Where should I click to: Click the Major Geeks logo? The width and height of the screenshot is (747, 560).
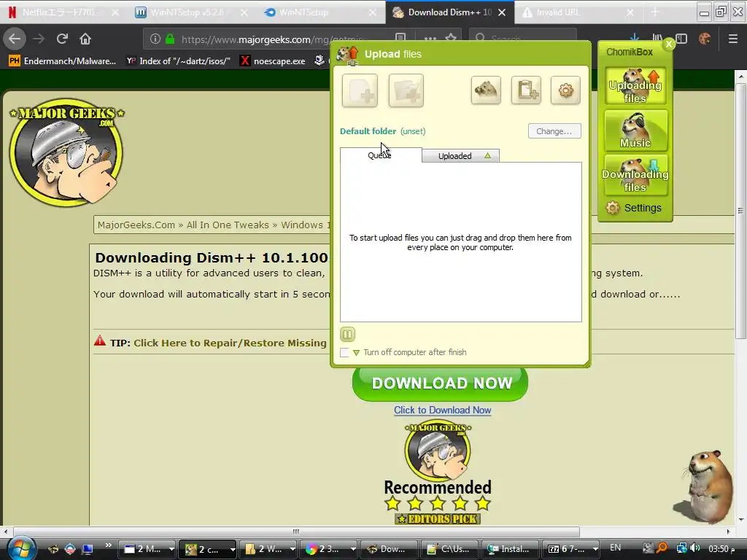[x=66, y=152]
